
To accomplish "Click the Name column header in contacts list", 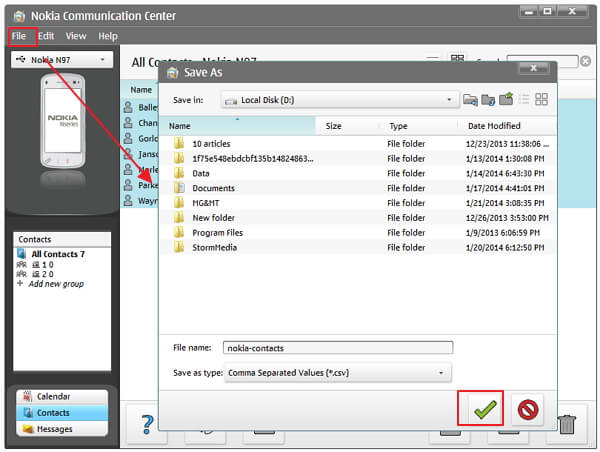I will click(x=141, y=90).
